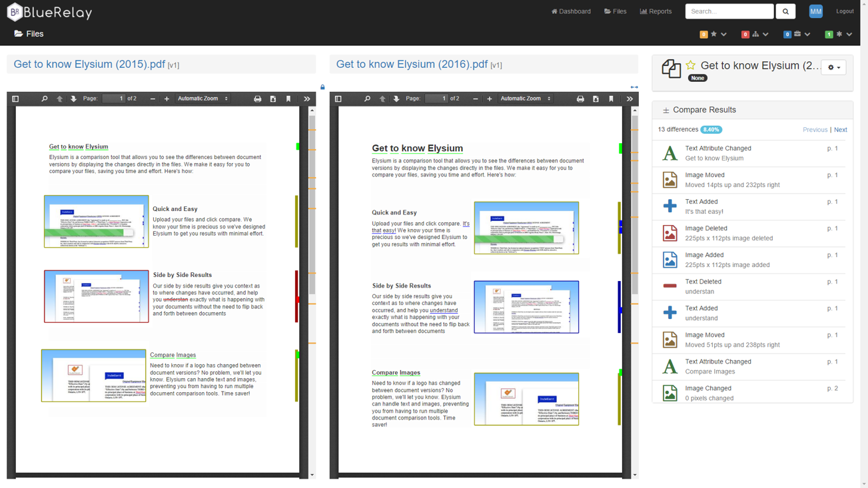Zoom in on the 2016 PDF viewer
The height and width of the screenshot is (488, 868).
[490, 99]
